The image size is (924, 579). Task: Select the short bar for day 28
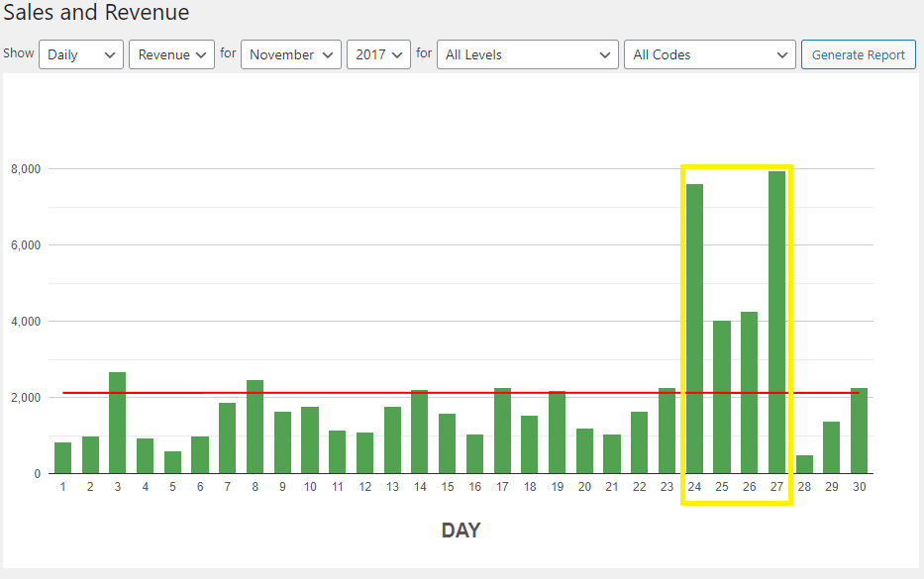click(804, 464)
